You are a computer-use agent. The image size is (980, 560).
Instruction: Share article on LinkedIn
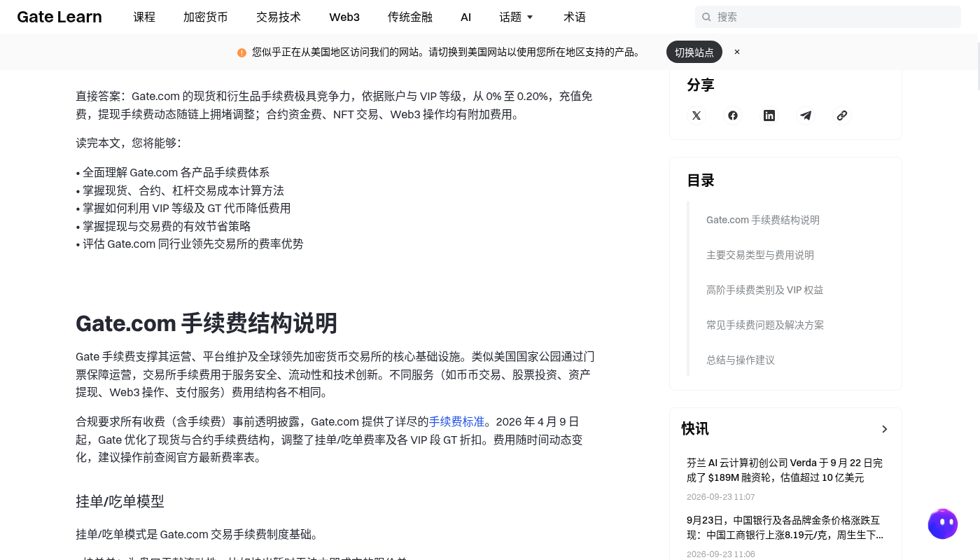coord(769,115)
